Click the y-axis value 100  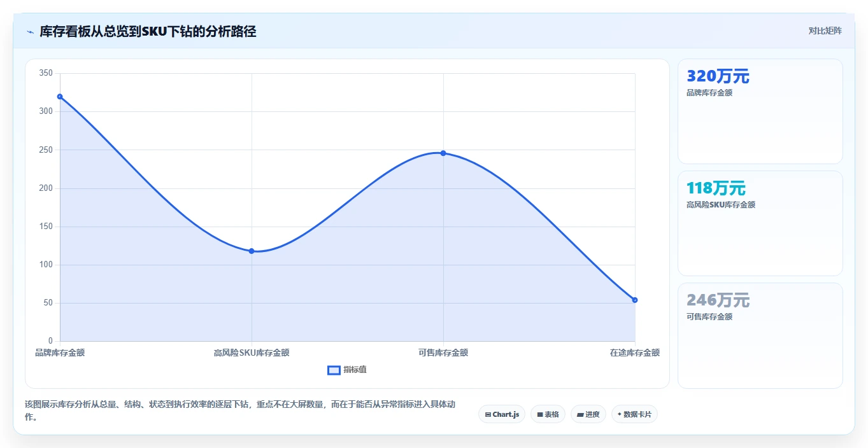[x=46, y=265]
